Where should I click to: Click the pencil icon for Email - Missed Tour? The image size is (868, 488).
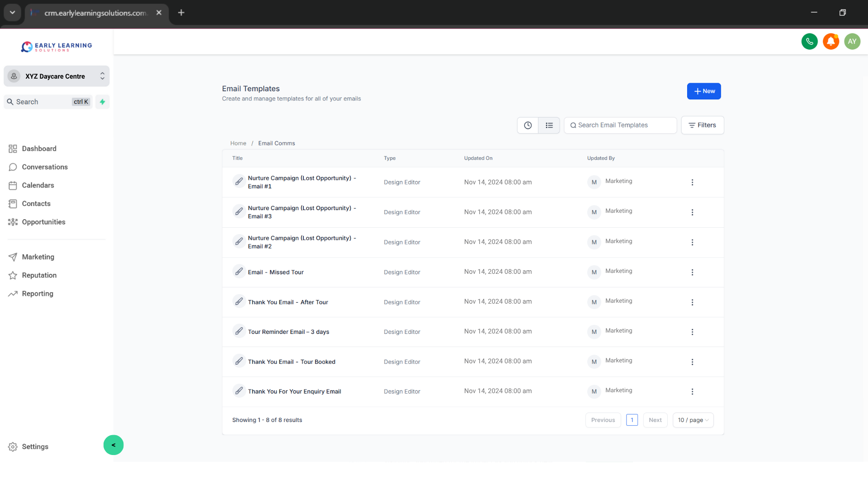pyautogui.click(x=239, y=271)
